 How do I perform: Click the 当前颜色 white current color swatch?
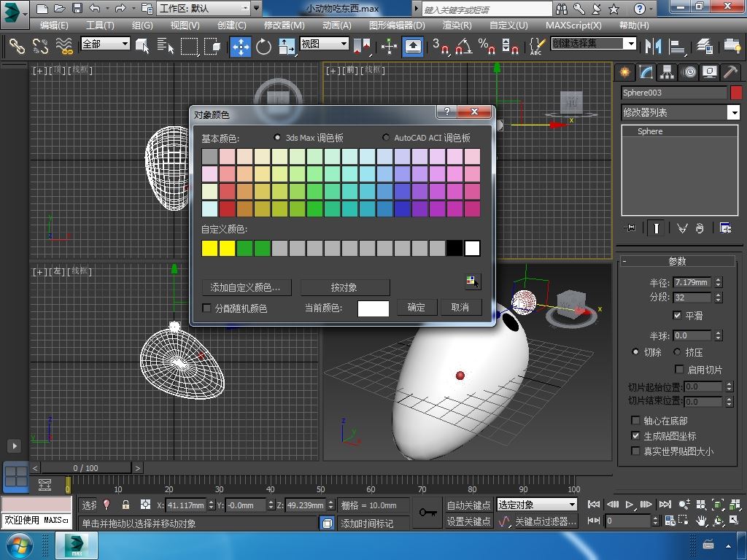click(373, 308)
